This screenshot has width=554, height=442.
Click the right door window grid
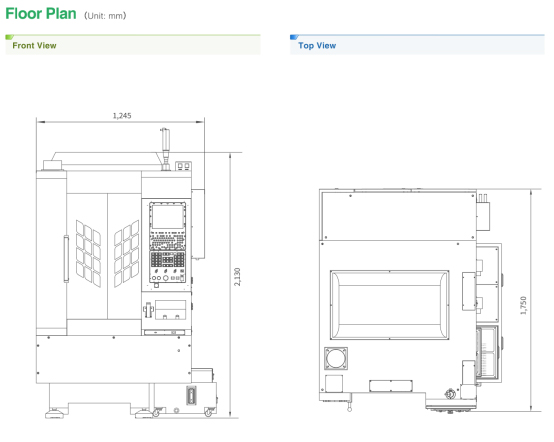[126, 253]
